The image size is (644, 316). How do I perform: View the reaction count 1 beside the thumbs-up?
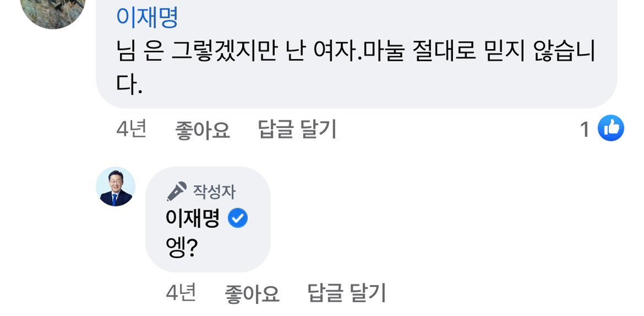coord(584,130)
